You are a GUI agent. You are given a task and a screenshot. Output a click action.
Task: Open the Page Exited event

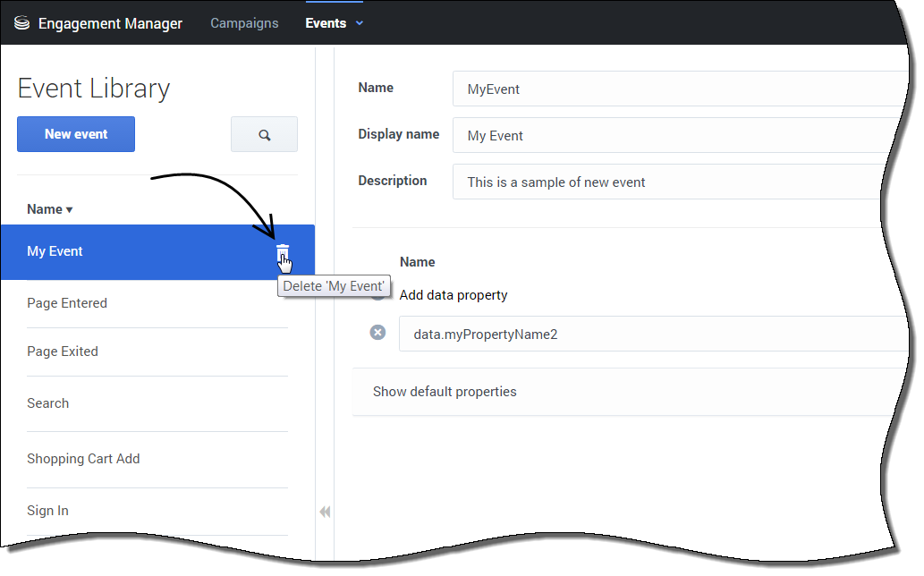tap(63, 352)
